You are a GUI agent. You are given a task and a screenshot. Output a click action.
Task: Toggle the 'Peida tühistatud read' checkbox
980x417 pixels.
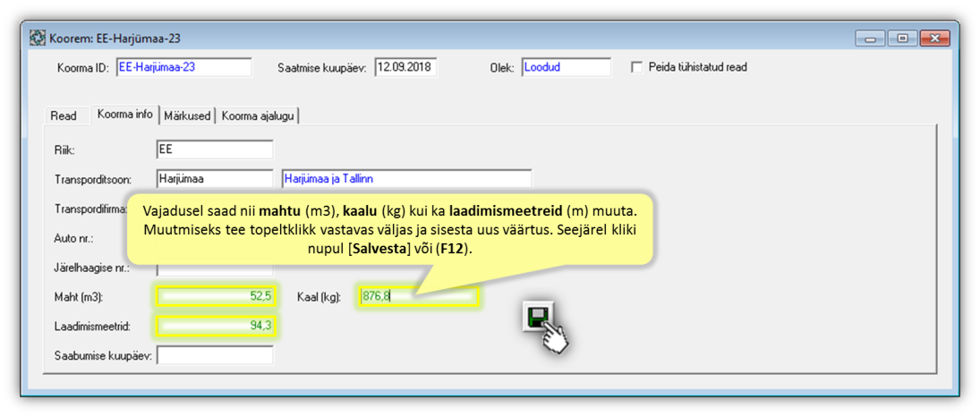(637, 67)
